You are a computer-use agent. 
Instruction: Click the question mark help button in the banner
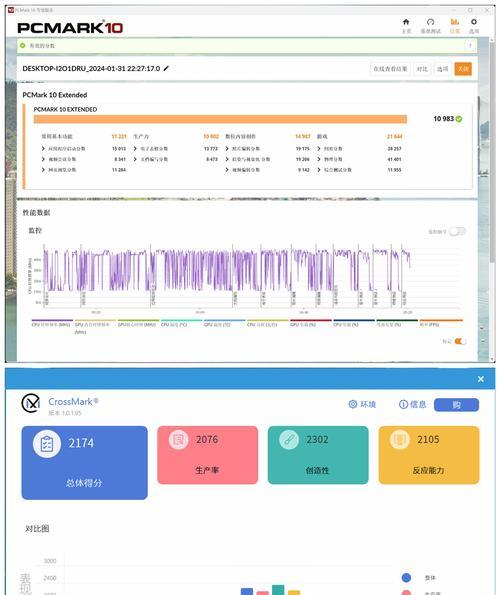(x=470, y=46)
